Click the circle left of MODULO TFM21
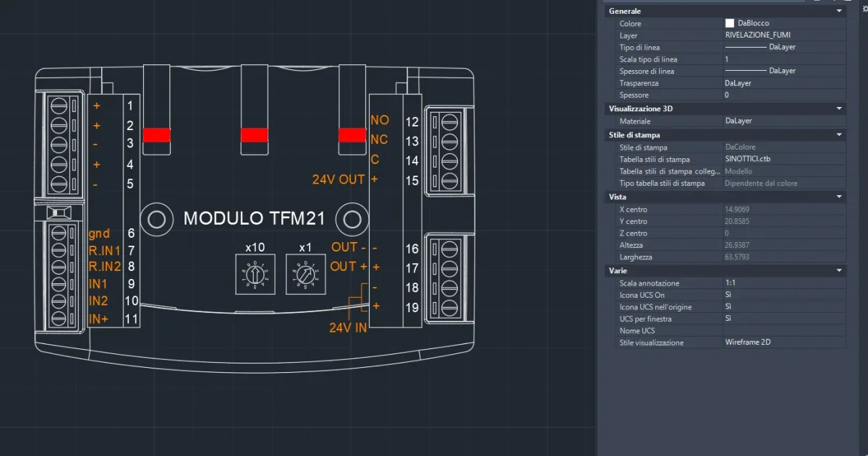868x456 pixels. pyautogui.click(x=156, y=218)
